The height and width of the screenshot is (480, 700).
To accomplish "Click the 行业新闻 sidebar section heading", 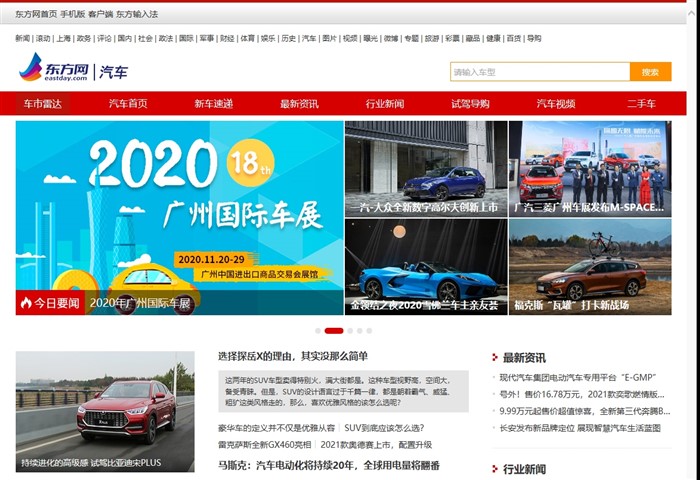I will pos(524,469).
